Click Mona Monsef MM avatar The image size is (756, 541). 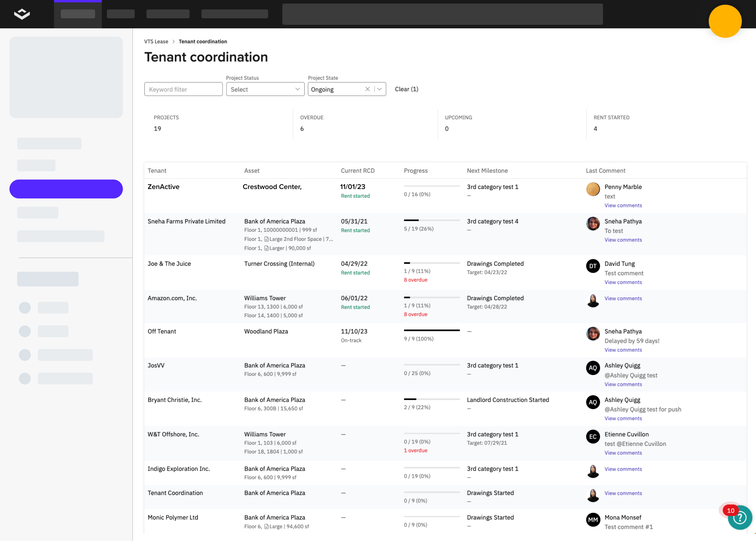(593, 520)
